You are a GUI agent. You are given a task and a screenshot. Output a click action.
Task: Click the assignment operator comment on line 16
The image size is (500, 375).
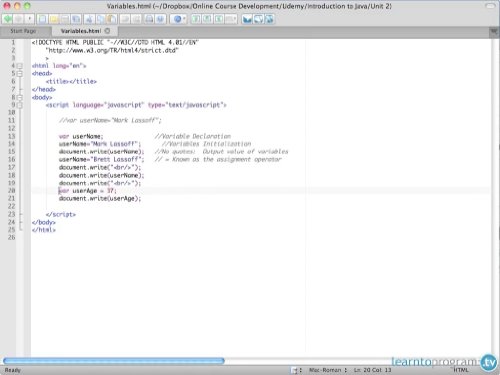(218, 159)
